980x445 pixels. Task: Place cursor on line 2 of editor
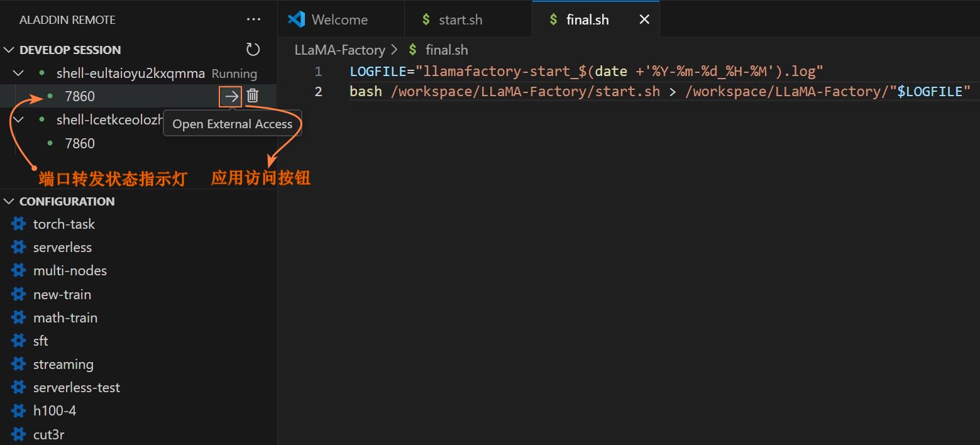coord(629,92)
